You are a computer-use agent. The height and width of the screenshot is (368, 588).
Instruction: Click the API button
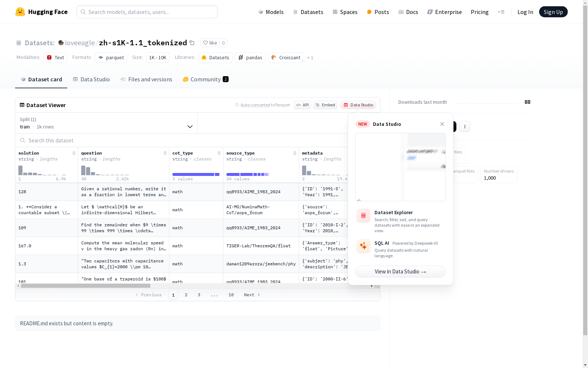click(302, 105)
